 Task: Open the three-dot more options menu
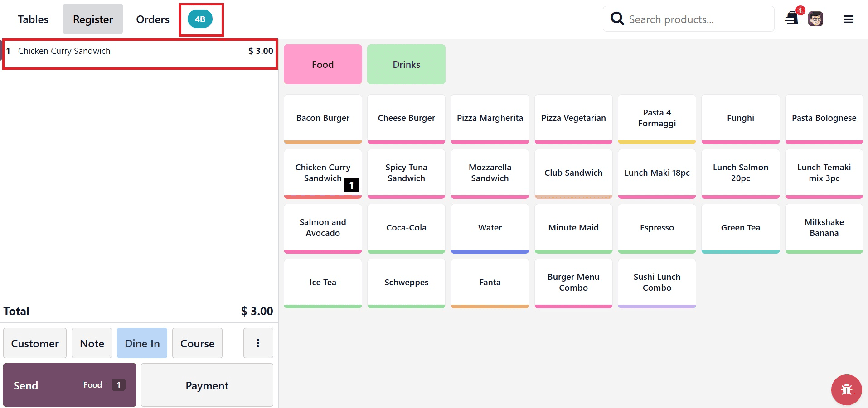[x=258, y=343]
